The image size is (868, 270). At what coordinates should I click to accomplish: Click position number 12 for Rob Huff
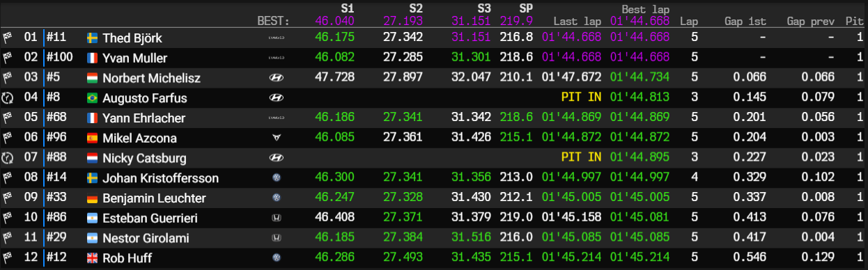click(x=31, y=258)
